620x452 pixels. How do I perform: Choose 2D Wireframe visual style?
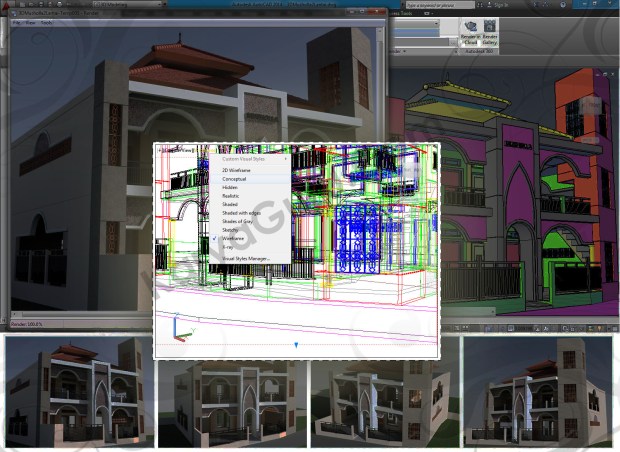point(250,170)
